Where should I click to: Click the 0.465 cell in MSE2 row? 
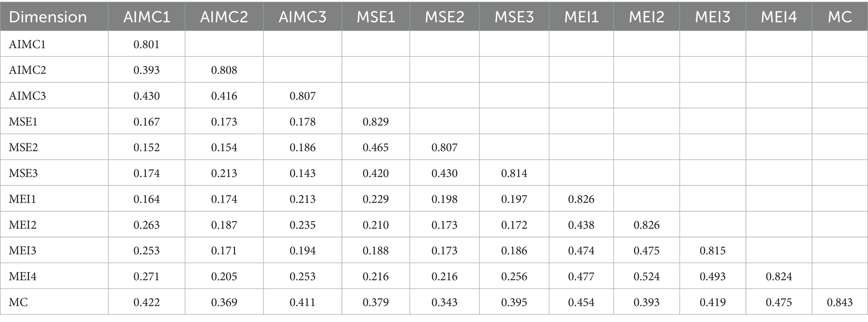click(x=376, y=148)
